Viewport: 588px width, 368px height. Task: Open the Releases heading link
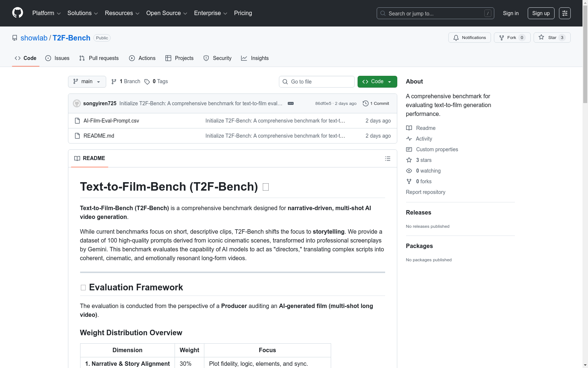(419, 213)
